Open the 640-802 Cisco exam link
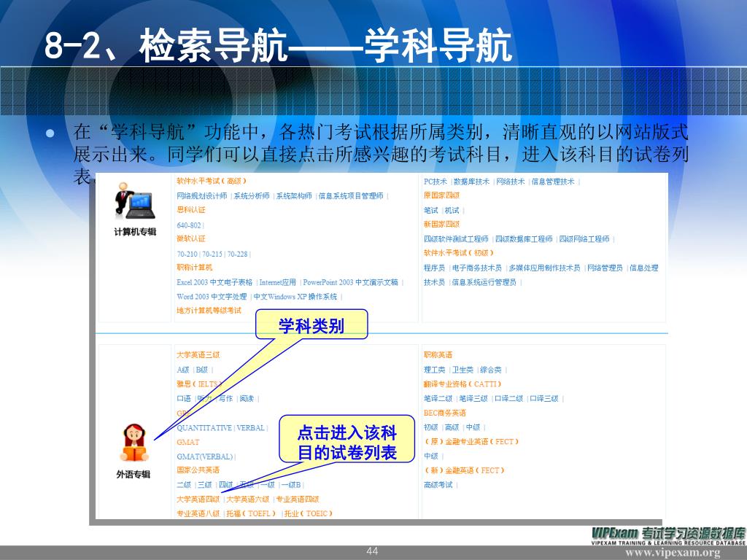 point(189,225)
